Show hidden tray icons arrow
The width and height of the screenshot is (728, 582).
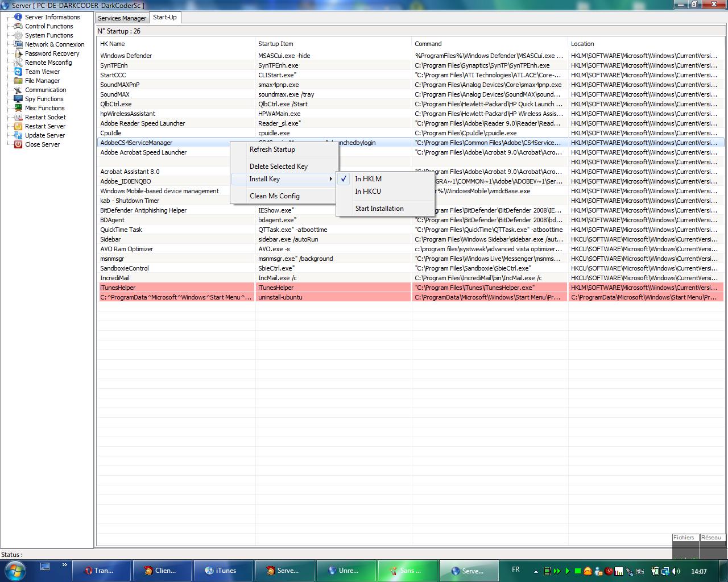tap(536, 571)
